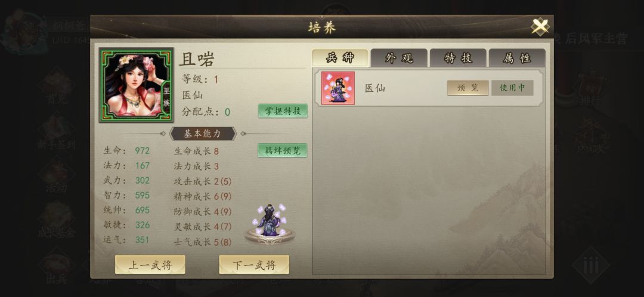
Task: Open 羁绊预览 bond preview
Action: [283, 150]
